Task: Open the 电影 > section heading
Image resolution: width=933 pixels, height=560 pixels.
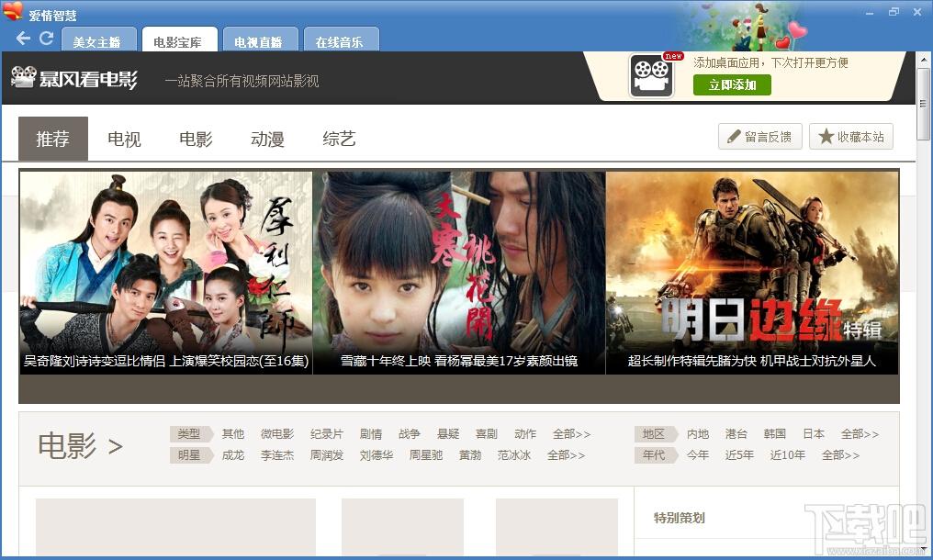Action: [x=80, y=446]
